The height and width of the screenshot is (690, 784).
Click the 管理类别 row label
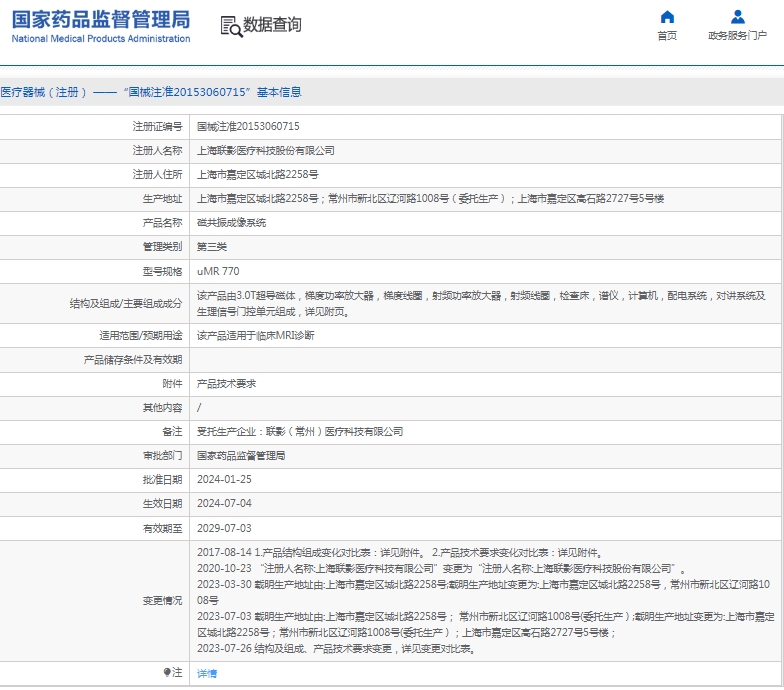(162, 246)
